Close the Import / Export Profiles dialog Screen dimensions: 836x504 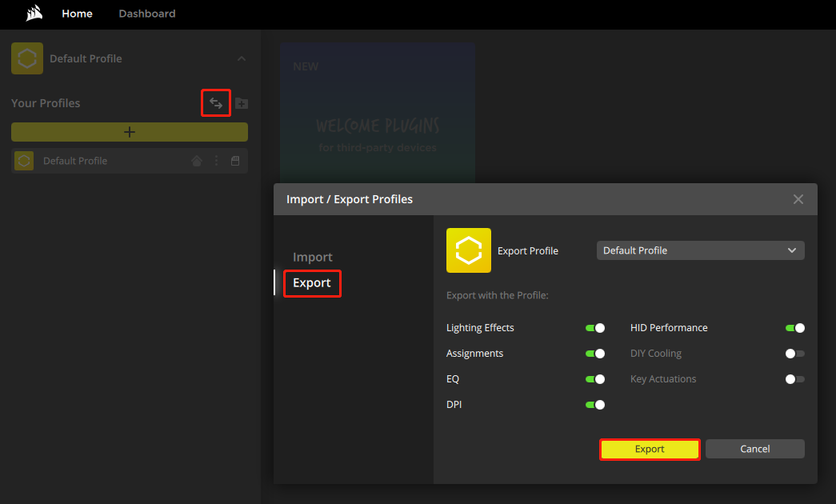tap(798, 199)
